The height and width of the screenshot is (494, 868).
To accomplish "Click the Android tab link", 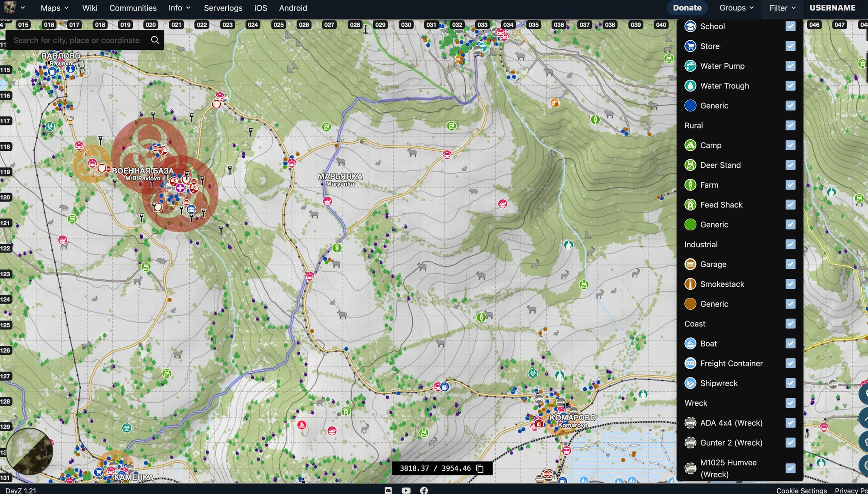I will [x=293, y=8].
